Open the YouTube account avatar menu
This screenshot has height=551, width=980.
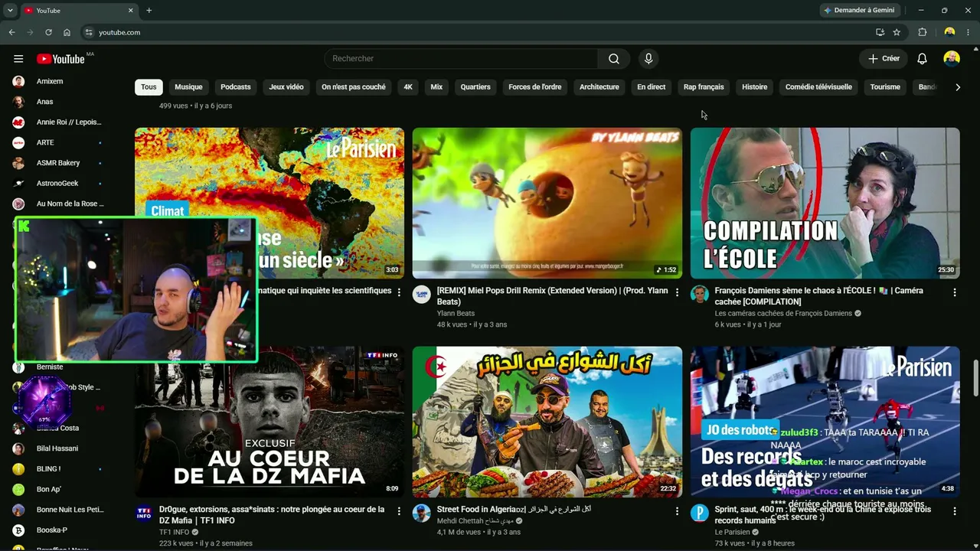(x=952, y=59)
